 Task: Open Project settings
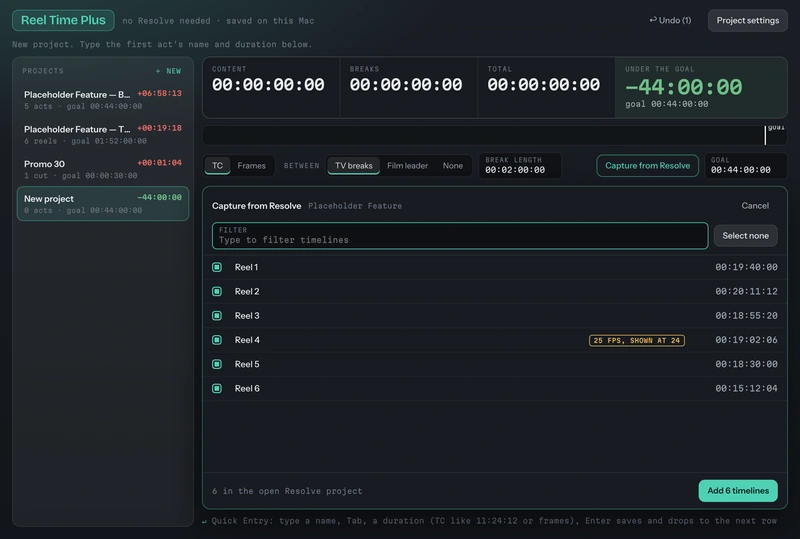(x=747, y=20)
